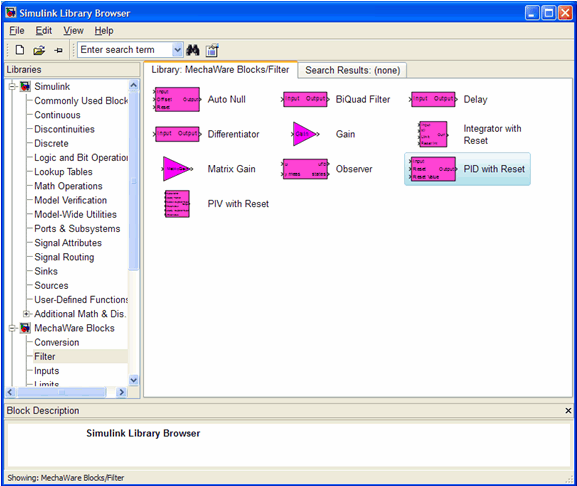Select the Integrator with Reset block icon
Viewport: 577px width, 486px height.
pyautogui.click(x=433, y=134)
